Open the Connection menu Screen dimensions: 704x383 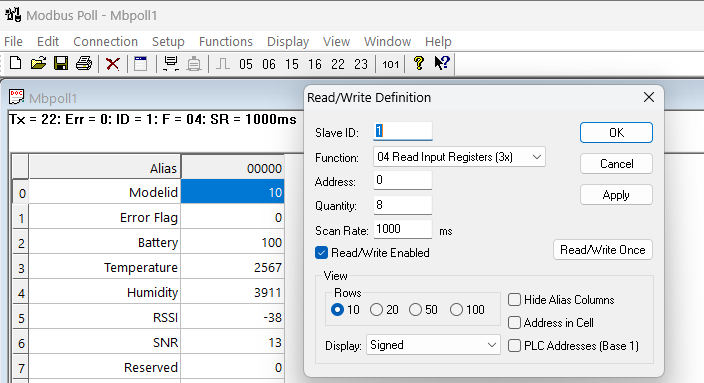(106, 41)
